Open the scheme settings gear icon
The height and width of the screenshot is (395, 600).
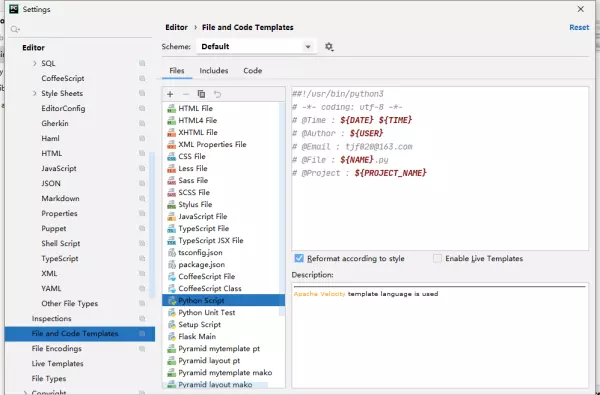coord(329,47)
